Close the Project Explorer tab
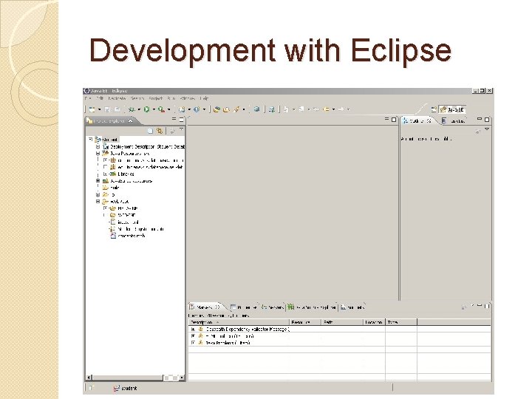 pyautogui.click(x=131, y=120)
